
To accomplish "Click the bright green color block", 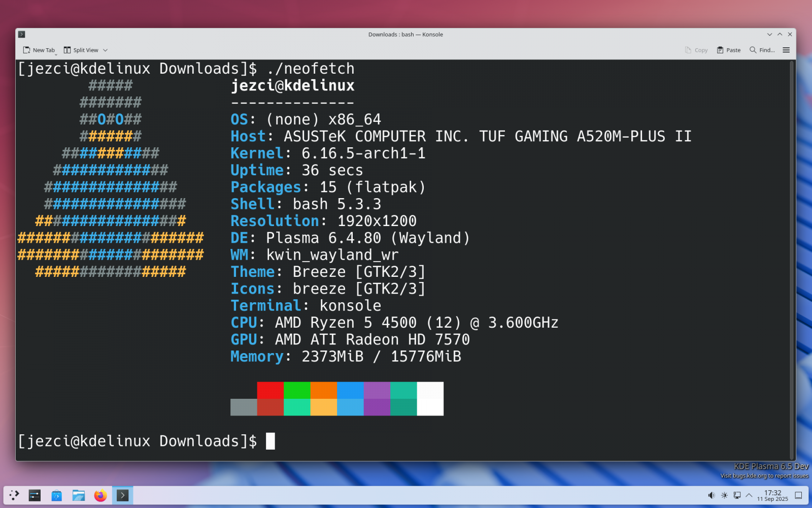I will click(x=297, y=390).
